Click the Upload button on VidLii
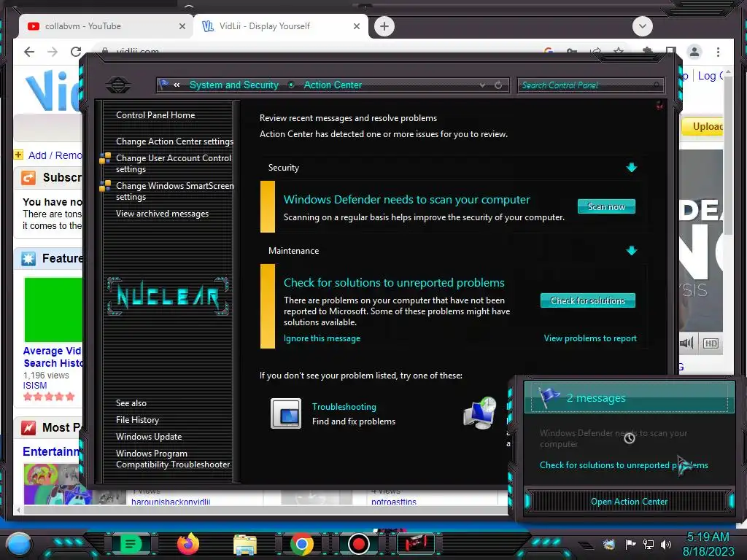The height and width of the screenshot is (560, 747). (703, 127)
